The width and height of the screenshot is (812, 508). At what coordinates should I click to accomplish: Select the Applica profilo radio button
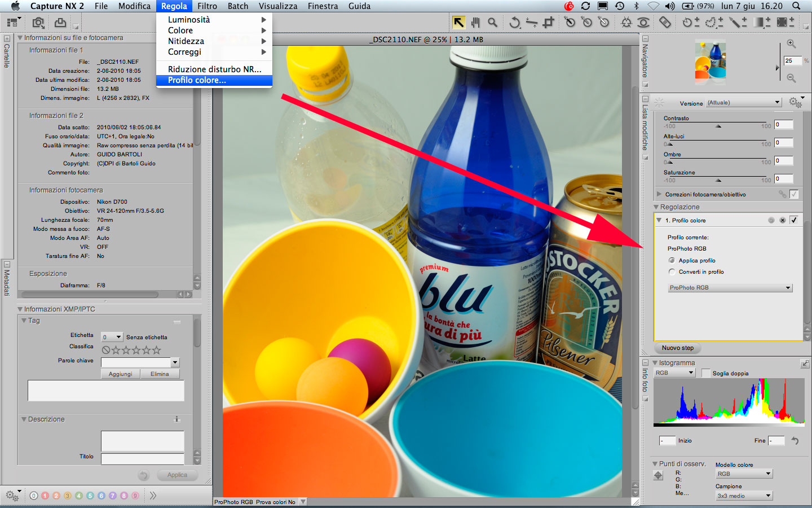pyautogui.click(x=672, y=260)
